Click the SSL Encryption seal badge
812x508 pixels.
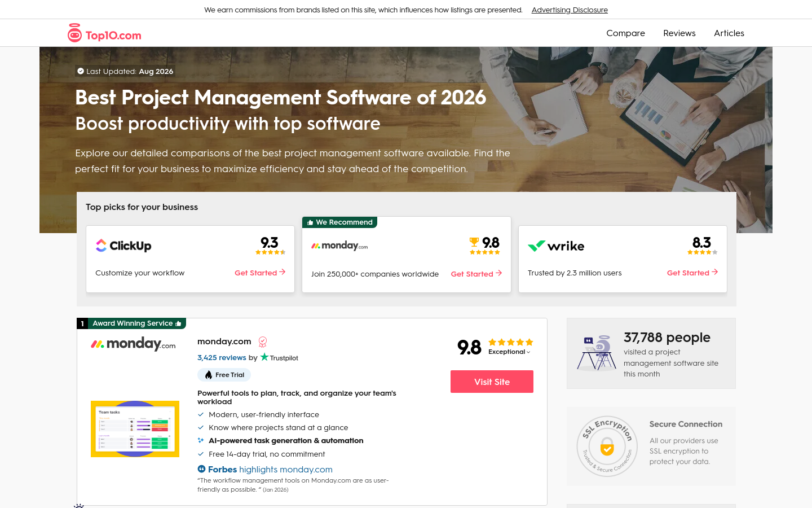click(x=607, y=446)
